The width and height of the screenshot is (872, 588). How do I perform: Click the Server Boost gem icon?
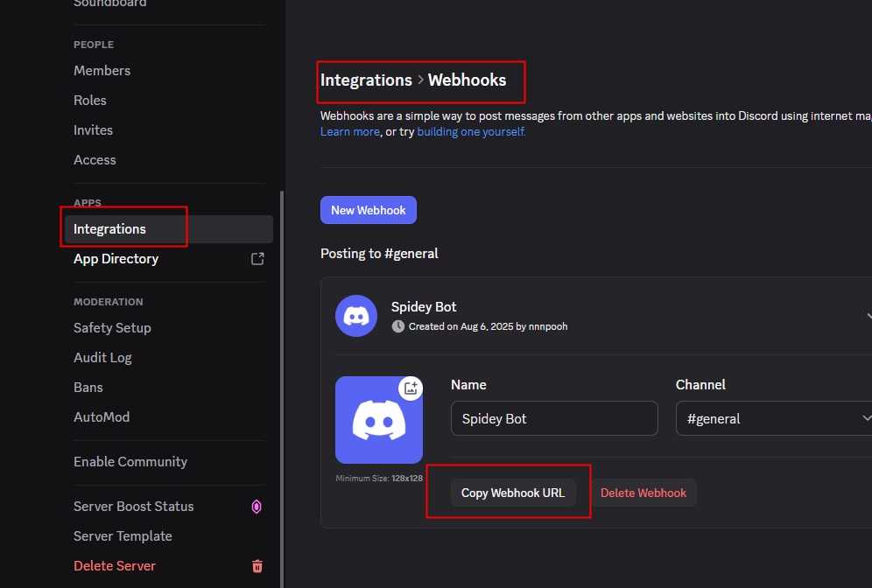pyautogui.click(x=257, y=507)
